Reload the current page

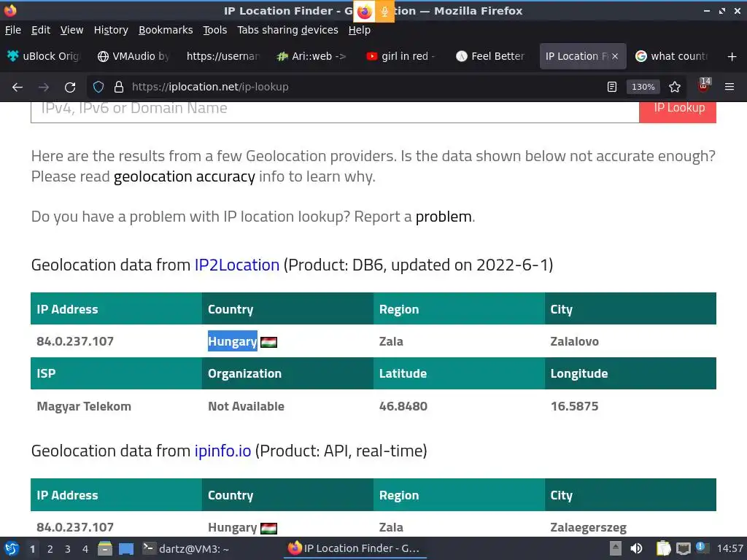(70, 87)
